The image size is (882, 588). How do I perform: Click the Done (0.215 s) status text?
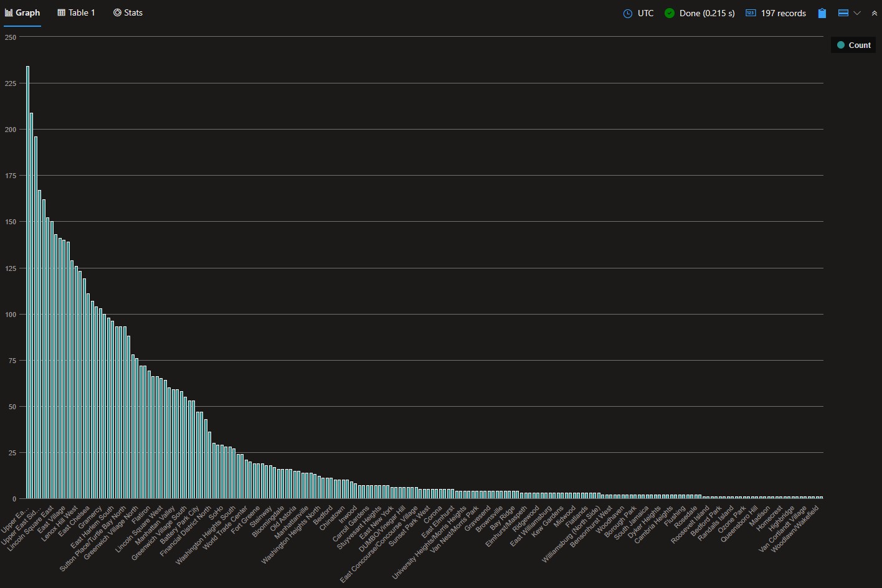coord(707,13)
